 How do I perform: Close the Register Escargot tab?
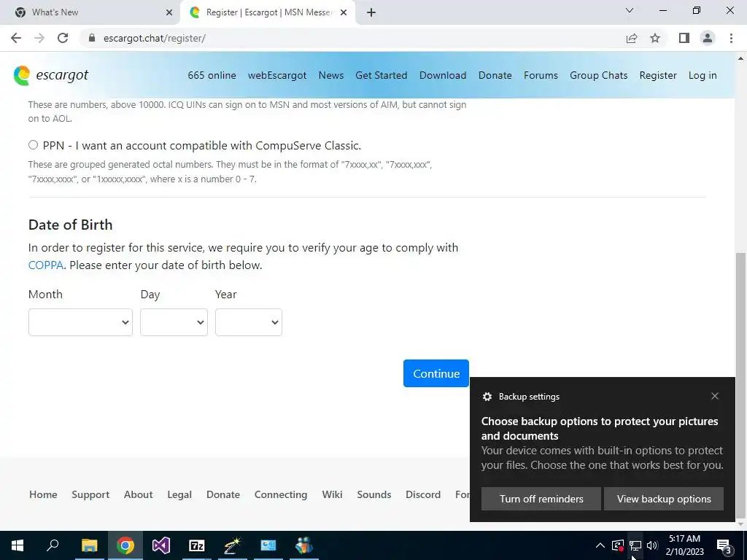point(344,13)
